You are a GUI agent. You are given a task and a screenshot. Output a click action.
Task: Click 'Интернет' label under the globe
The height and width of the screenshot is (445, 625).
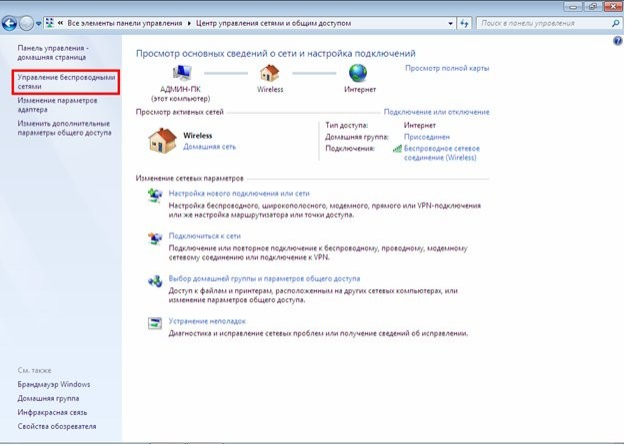(x=360, y=89)
